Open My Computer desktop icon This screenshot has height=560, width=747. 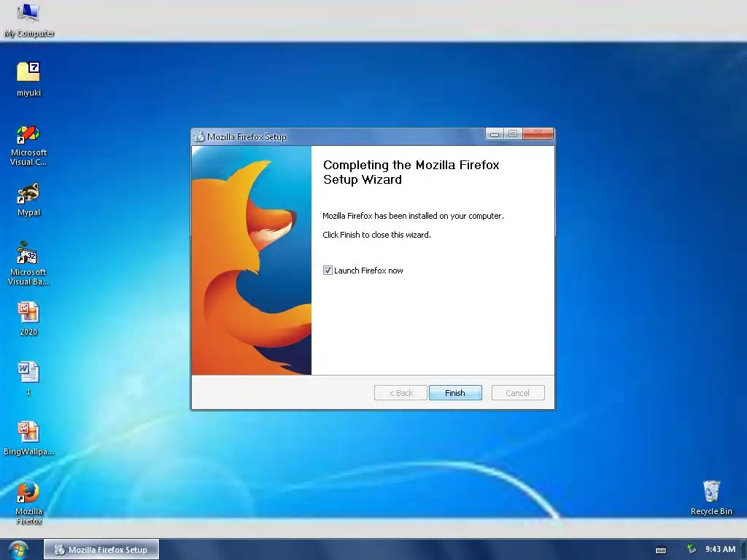[x=28, y=20]
